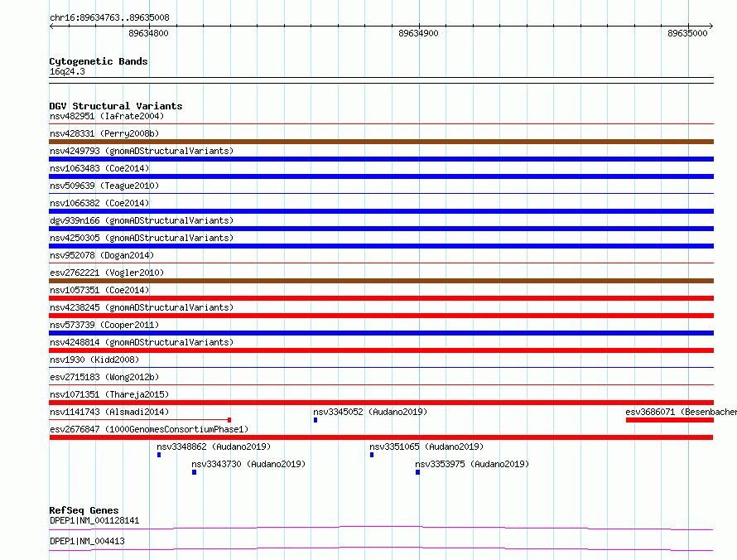The width and height of the screenshot is (737, 560).
Task: Click the RefSeq Genes track heading
Action: pyautogui.click(x=84, y=510)
